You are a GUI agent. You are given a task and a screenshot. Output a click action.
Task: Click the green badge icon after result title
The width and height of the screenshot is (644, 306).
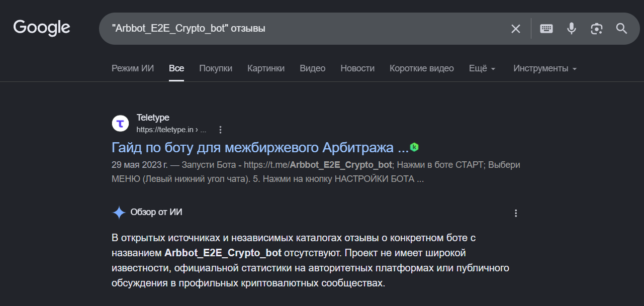coord(415,148)
